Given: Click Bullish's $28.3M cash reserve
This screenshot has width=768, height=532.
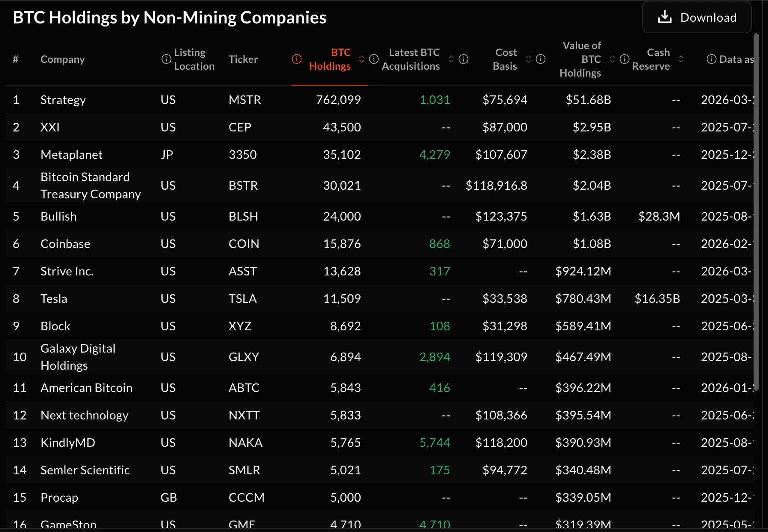Looking at the screenshot, I should click(x=659, y=216).
